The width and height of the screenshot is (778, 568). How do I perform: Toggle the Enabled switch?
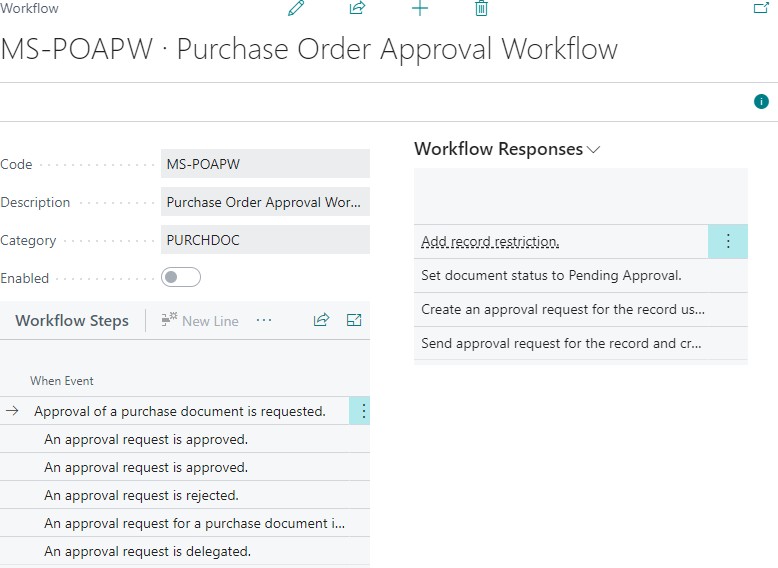point(181,278)
